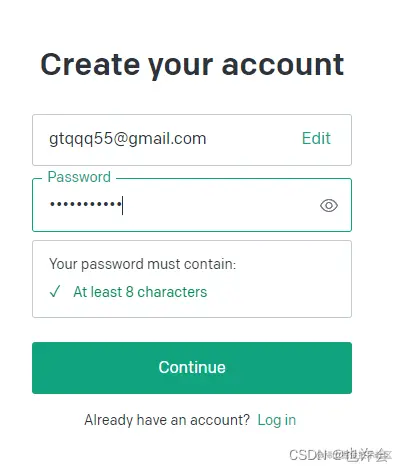Open the Log in link
This screenshot has width=404, height=472.
click(x=277, y=420)
